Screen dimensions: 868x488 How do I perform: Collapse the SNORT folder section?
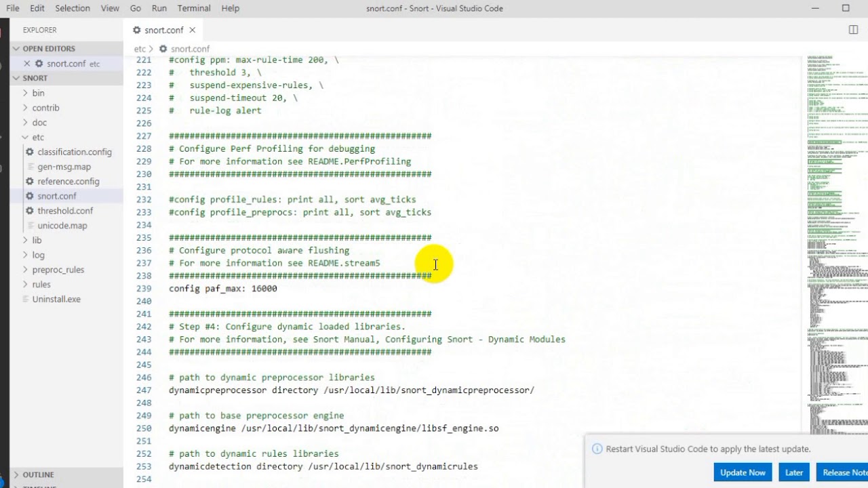point(35,78)
